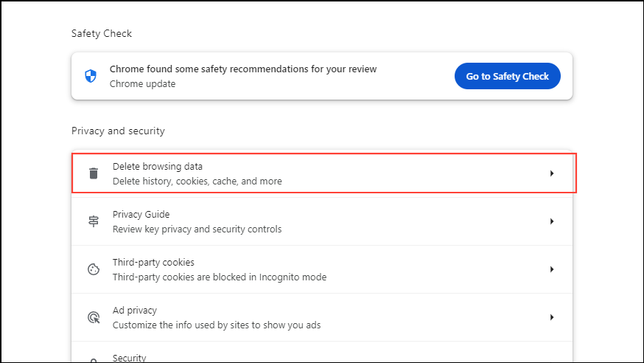This screenshot has height=363, width=644.
Task: Open the partially visible Security entry
Action: [x=130, y=358]
